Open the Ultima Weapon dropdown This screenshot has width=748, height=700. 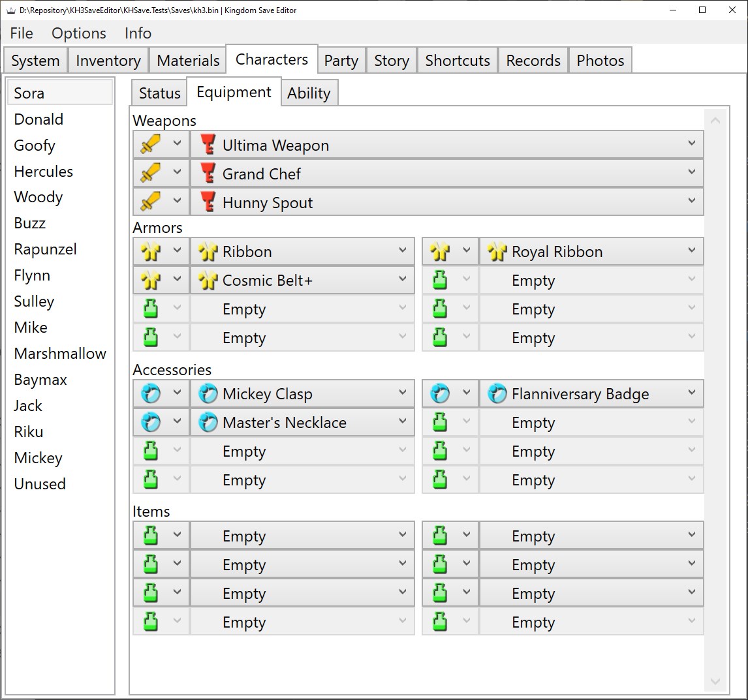click(x=447, y=144)
